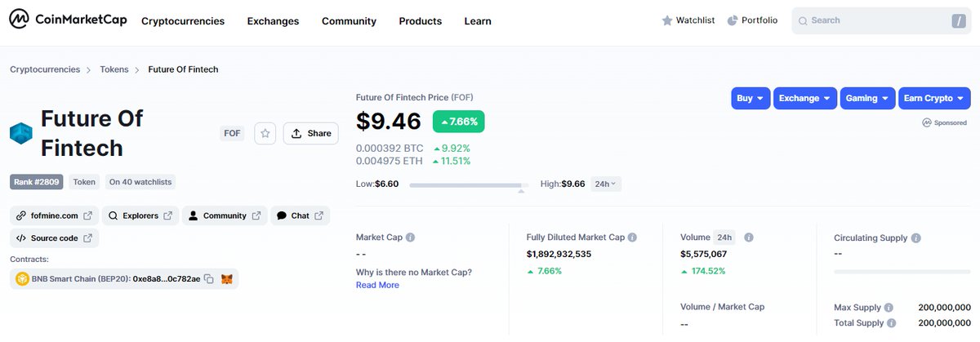Open the Cryptocurrencies menu
This screenshot has height=342, width=980.
pos(183,21)
